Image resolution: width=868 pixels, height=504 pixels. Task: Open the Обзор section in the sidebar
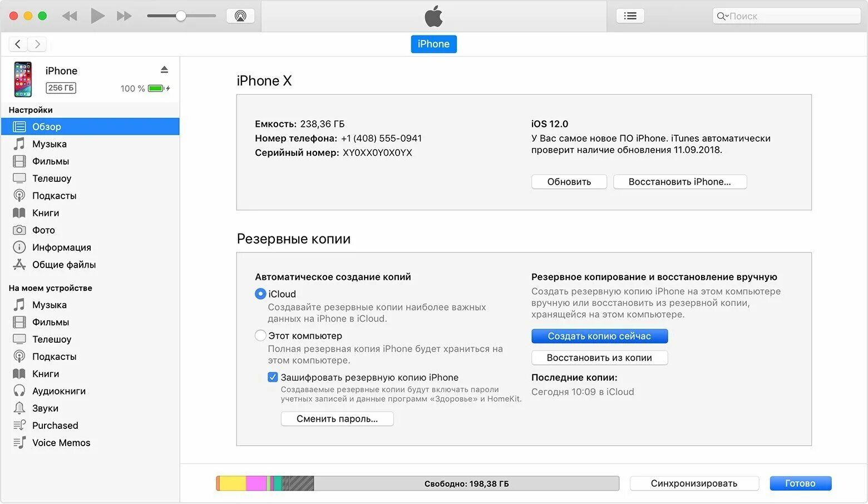click(47, 127)
